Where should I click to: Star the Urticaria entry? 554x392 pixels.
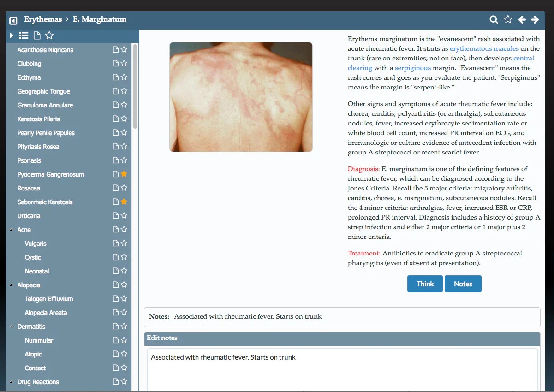coord(124,216)
